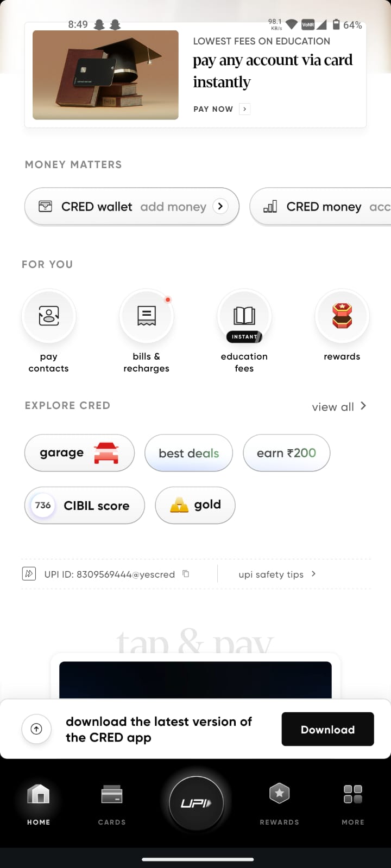The width and height of the screenshot is (391, 868).
Task: Expand the Explore CRED view all chevron
Action: pos(363,406)
